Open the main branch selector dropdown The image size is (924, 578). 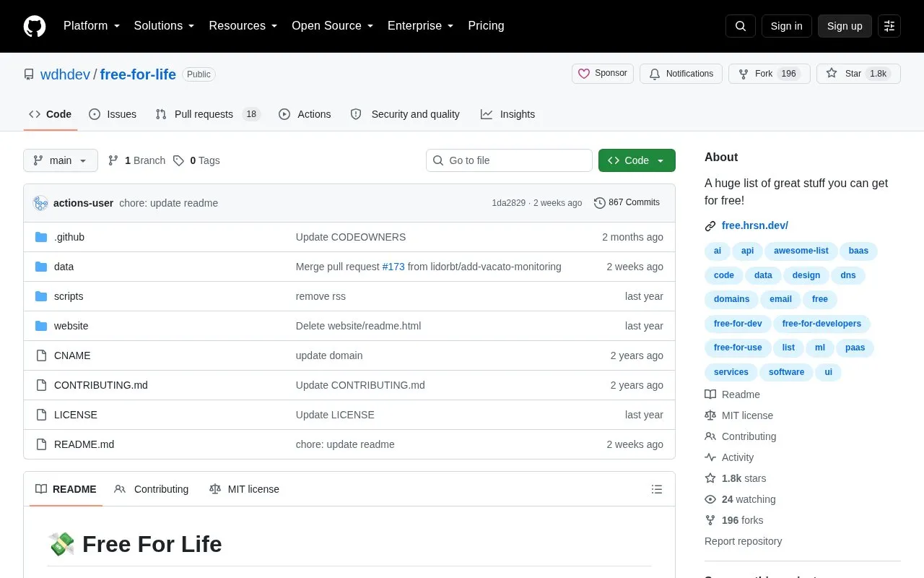click(61, 160)
